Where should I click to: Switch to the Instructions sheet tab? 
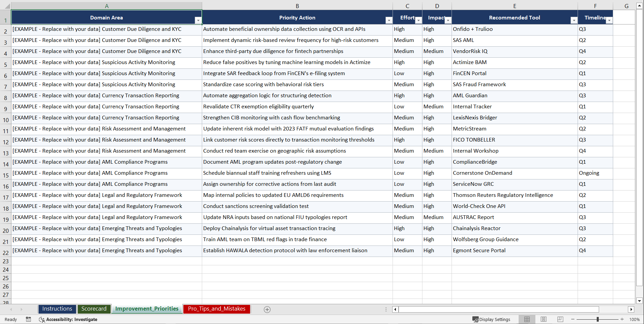(x=57, y=309)
